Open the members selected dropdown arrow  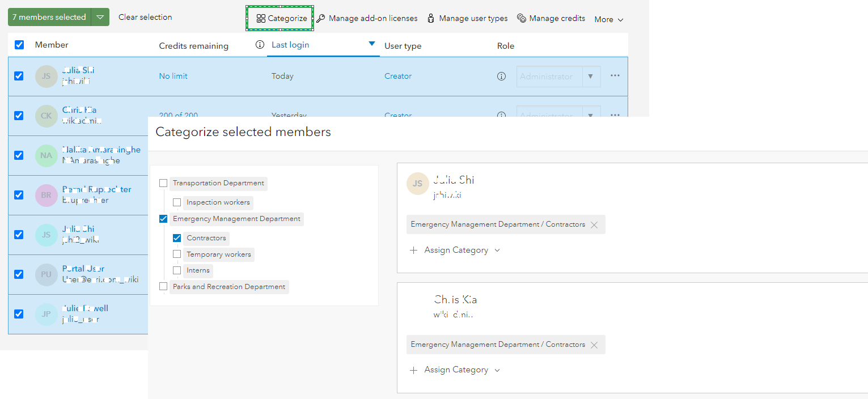[x=100, y=18]
